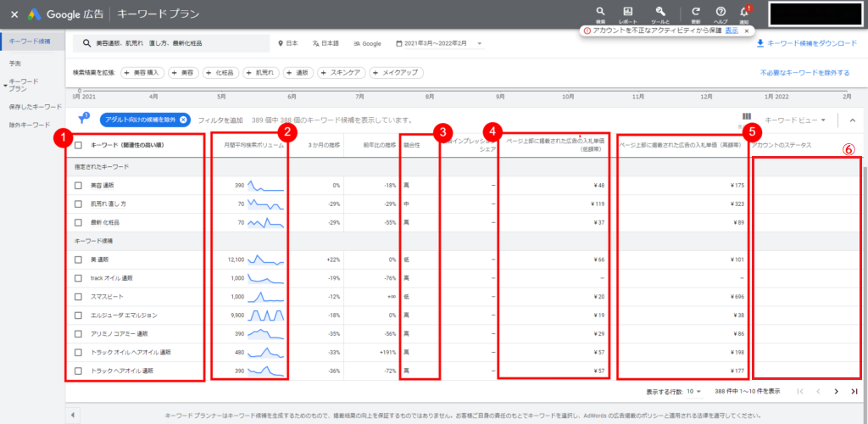Image resolution: width=868 pixels, height=424 pixels.
Task: Open the column settings icon
Action: (746, 118)
